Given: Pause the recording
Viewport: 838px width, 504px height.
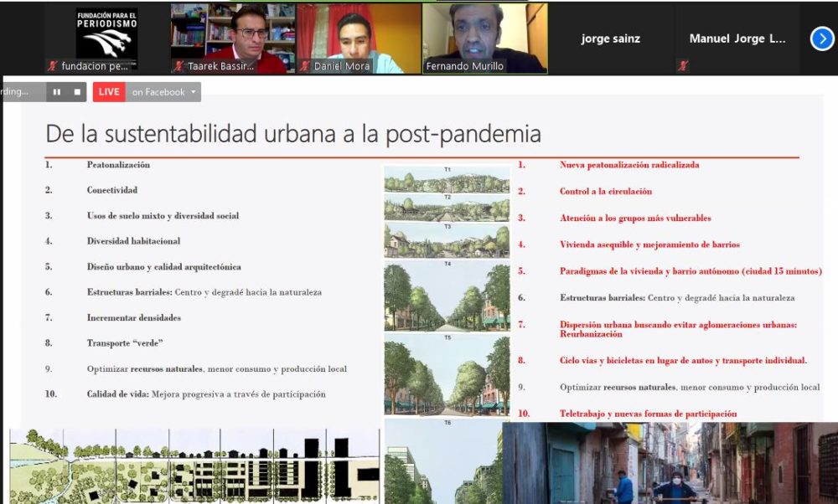Looking at the screenshot, I should coord(57,92).
